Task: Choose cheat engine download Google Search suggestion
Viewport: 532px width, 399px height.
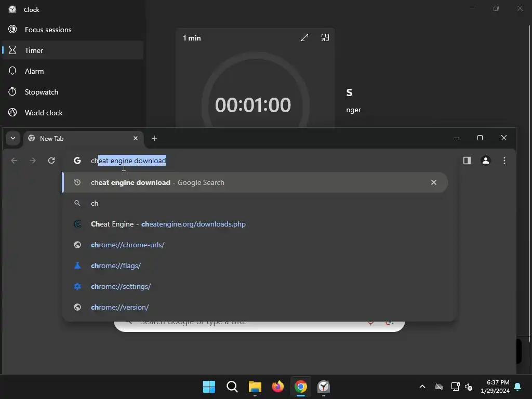Action: tap(255, 182)
